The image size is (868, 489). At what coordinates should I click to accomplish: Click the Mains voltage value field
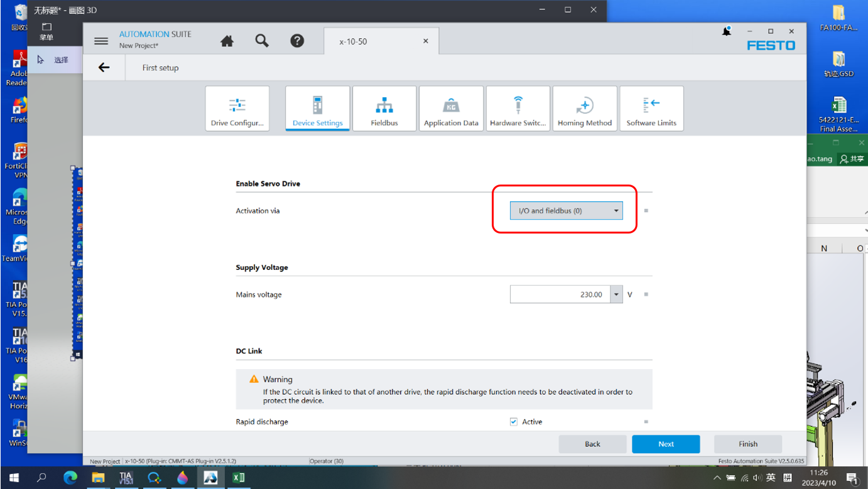pyautogui.click(x=559, y=294)
